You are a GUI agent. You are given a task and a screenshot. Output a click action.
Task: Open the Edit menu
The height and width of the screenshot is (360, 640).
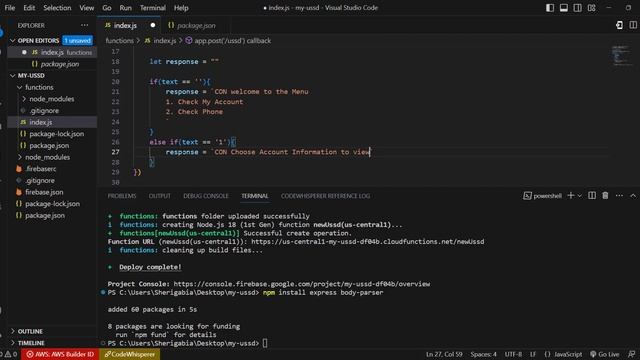tap(29, 8)
